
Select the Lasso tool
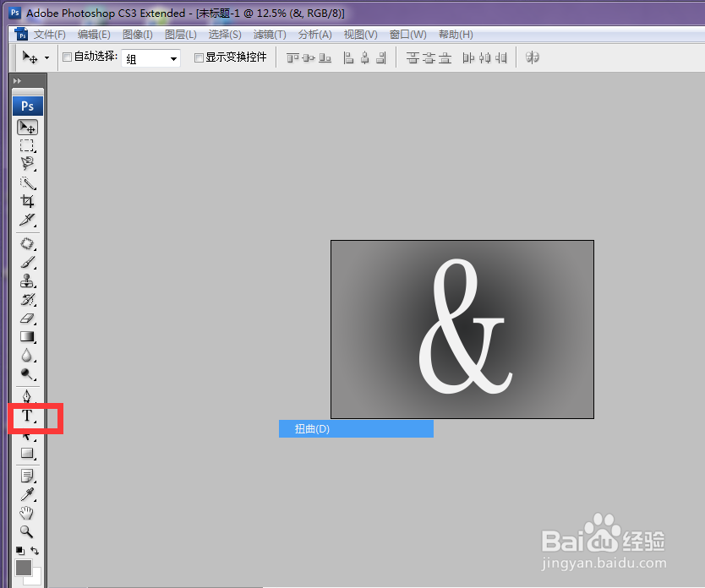click(27, 164)
